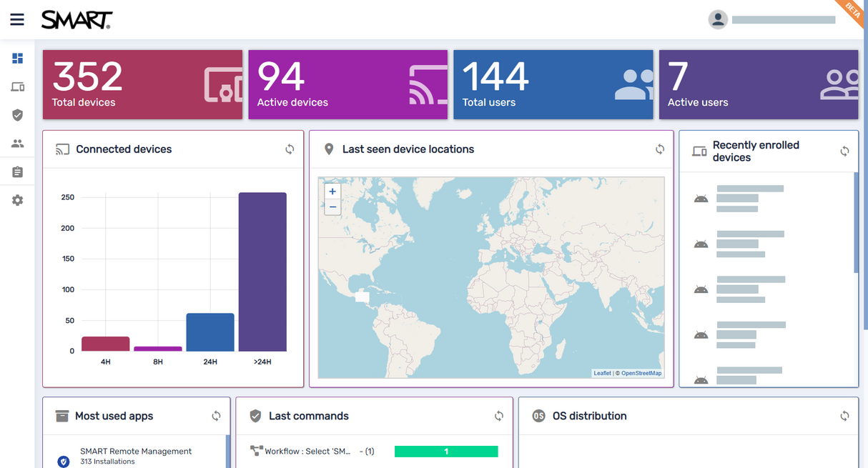The width and height of the screenshot is (868, 468).
Task: Refresh the Recently enrolled devices list
Action: pyautogui.click(x=844, y=151)
